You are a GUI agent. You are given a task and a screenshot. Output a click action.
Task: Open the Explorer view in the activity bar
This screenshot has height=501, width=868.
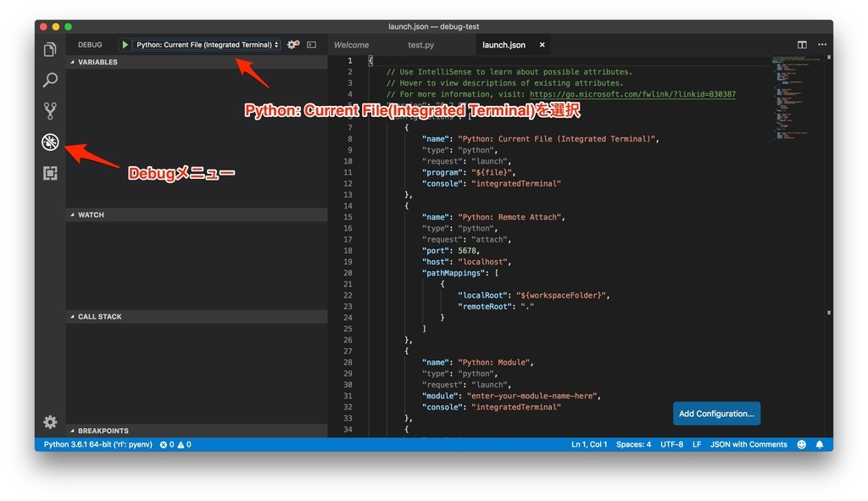[50, 49]
